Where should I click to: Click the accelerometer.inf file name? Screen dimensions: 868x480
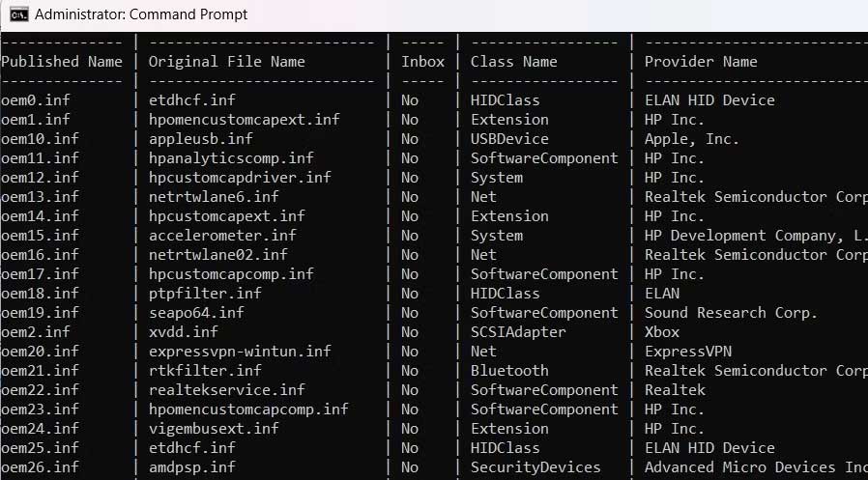(x=221, y=236)
